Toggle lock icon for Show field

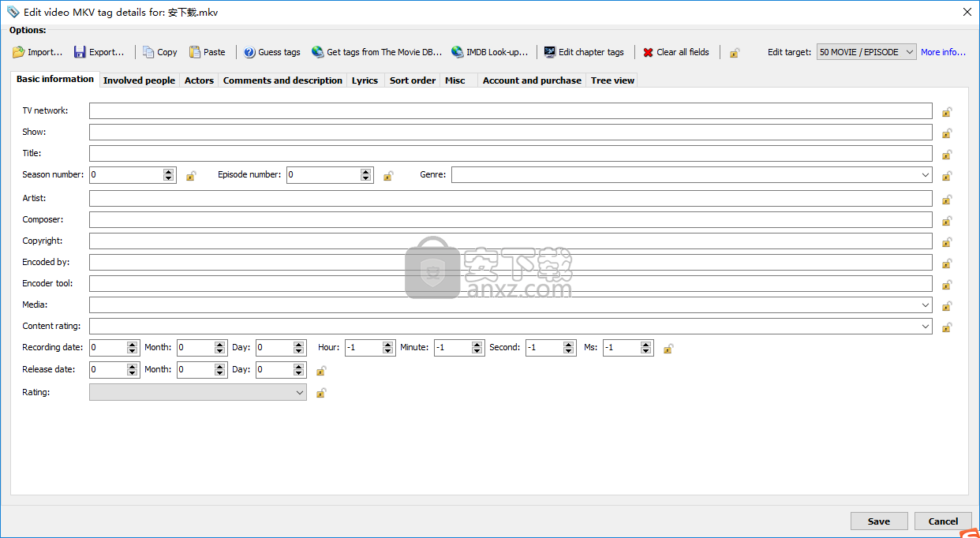pyautogui.click(x=947, y=133)
